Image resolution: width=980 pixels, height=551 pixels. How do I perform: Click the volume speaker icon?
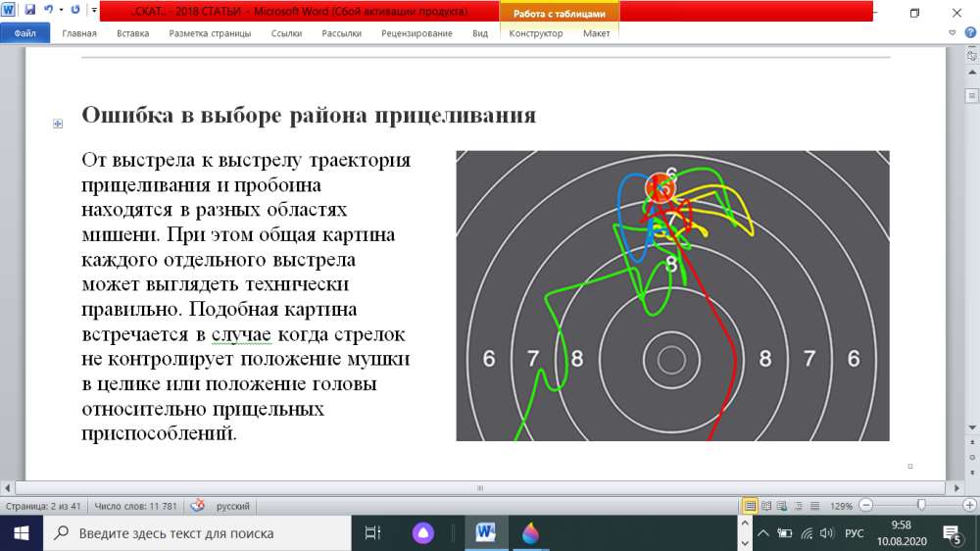tap(827, 533)
